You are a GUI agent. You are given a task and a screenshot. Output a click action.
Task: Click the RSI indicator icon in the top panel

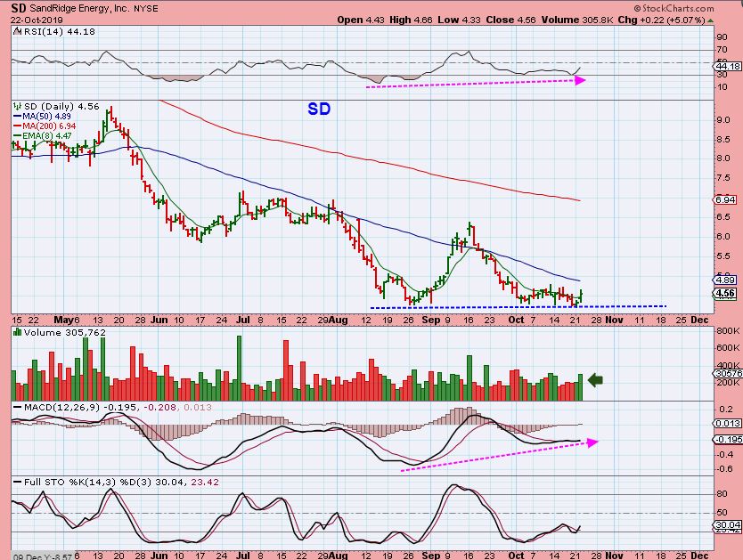click(17, 32)
